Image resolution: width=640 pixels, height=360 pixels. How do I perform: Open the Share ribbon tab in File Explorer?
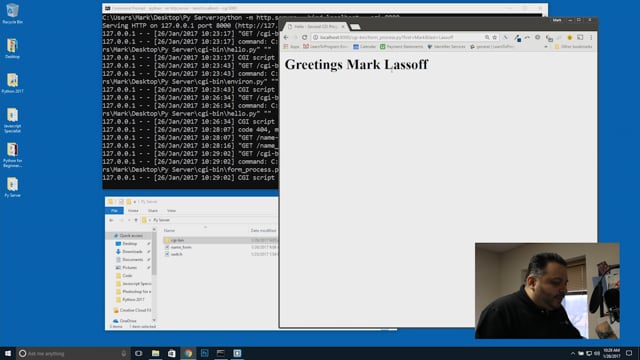153,211
